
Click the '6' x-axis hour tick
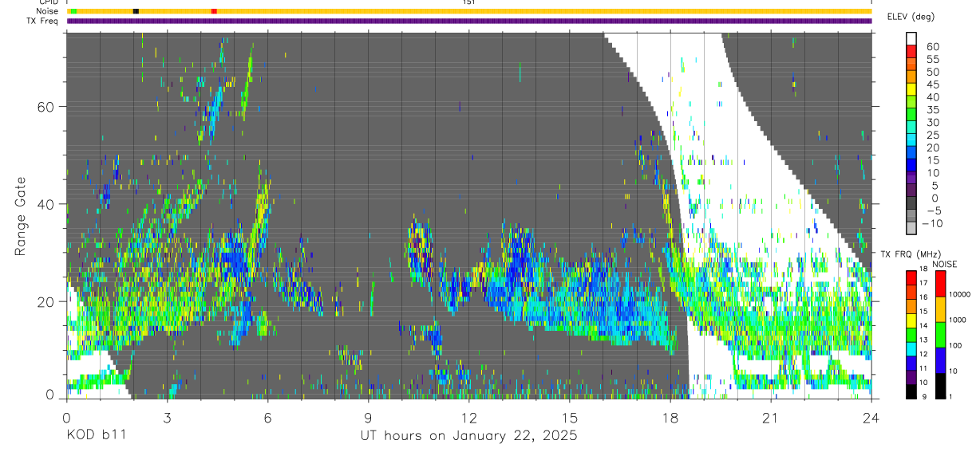(x=268, y=417)
